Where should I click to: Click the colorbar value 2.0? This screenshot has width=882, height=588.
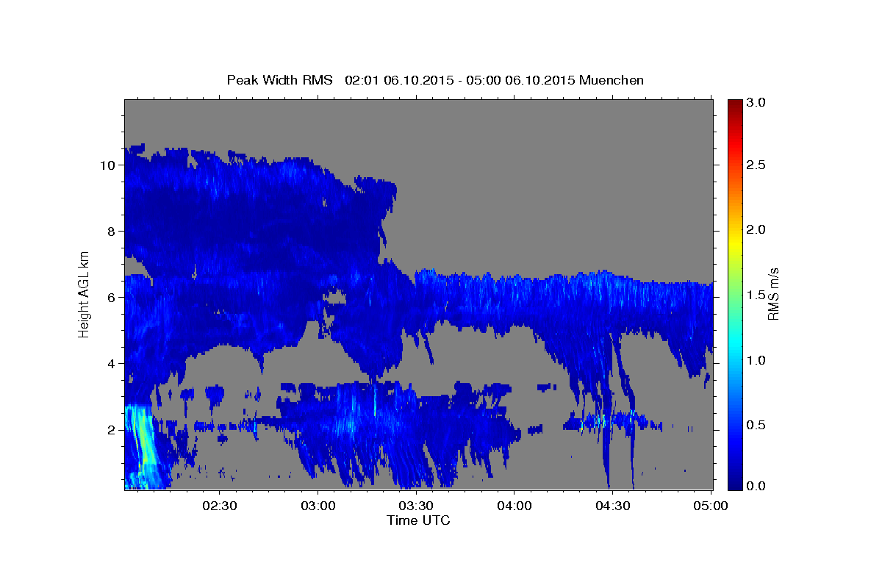[757, 230]
